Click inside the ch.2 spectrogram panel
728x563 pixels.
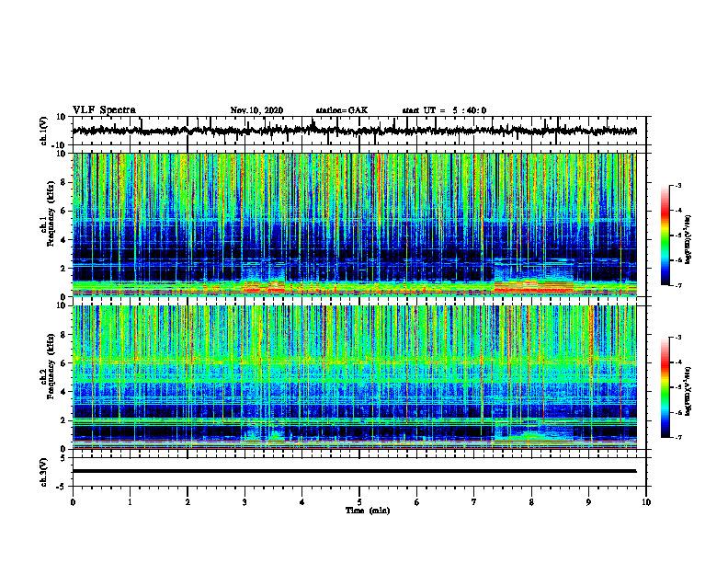pos(355,377)
